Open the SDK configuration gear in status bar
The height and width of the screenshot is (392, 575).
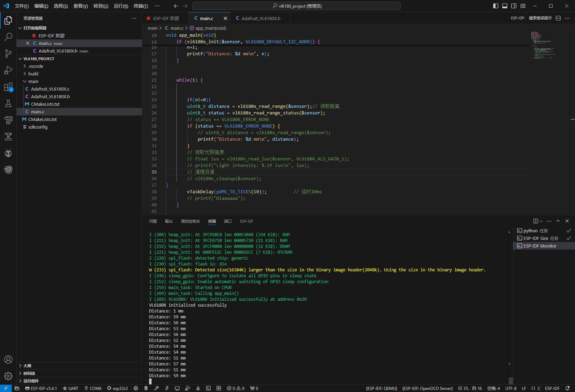[x=136, y=388]
